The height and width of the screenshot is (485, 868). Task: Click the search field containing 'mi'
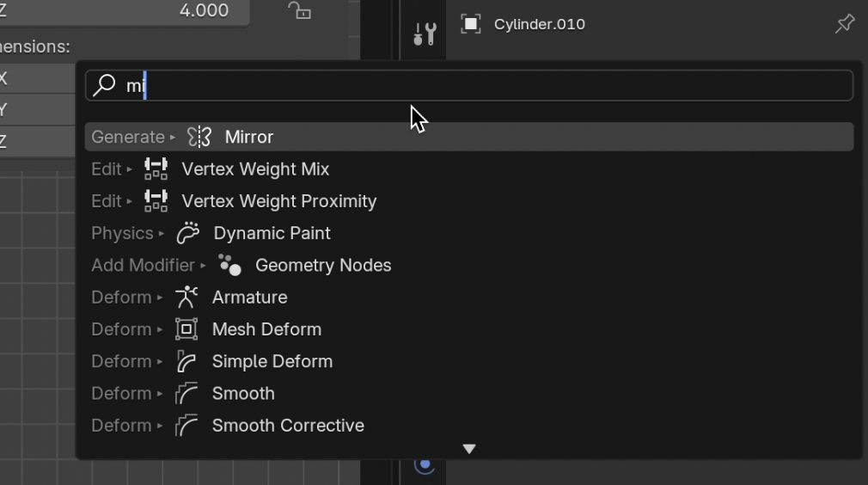point(481,86)
